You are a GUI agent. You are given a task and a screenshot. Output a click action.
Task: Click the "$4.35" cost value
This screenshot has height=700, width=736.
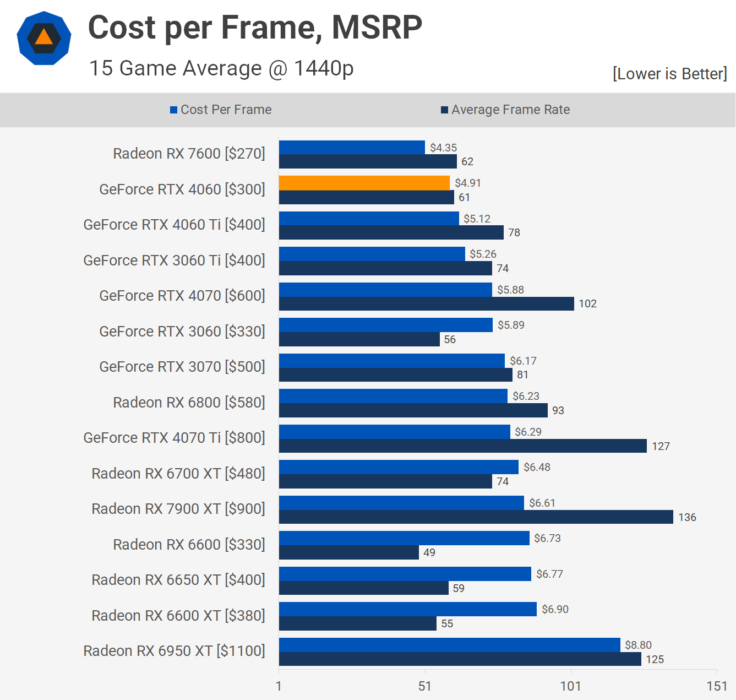click(444, 148)
